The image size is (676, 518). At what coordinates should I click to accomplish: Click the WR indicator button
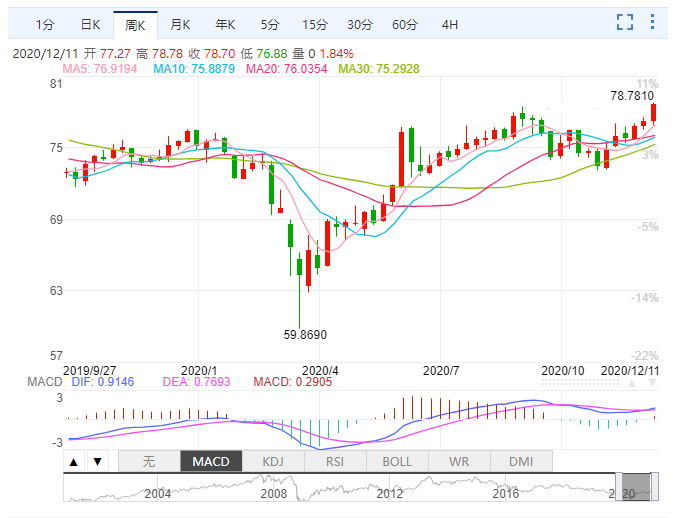click(459, 462)
